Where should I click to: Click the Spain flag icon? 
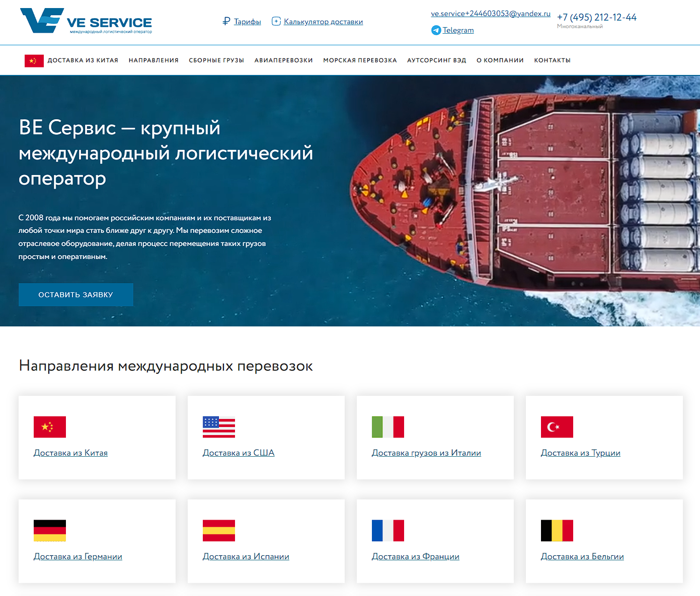(219, 531)
